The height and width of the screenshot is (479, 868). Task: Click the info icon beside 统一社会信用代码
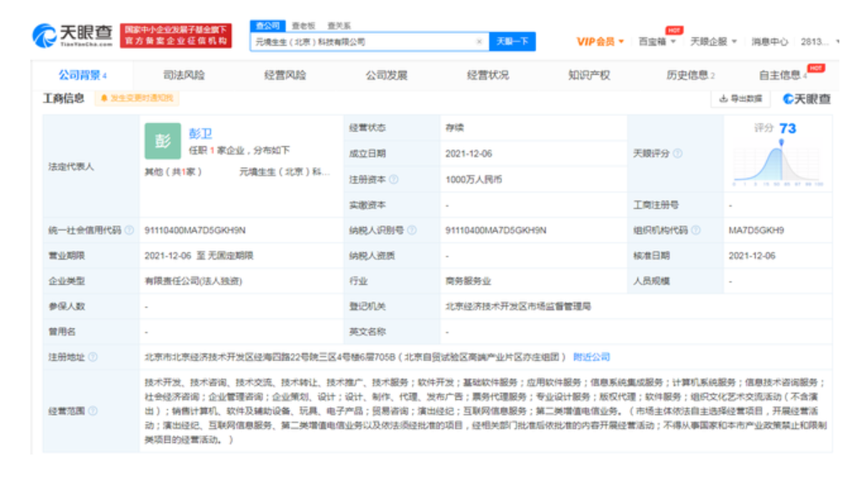click(x=129, y=230)
